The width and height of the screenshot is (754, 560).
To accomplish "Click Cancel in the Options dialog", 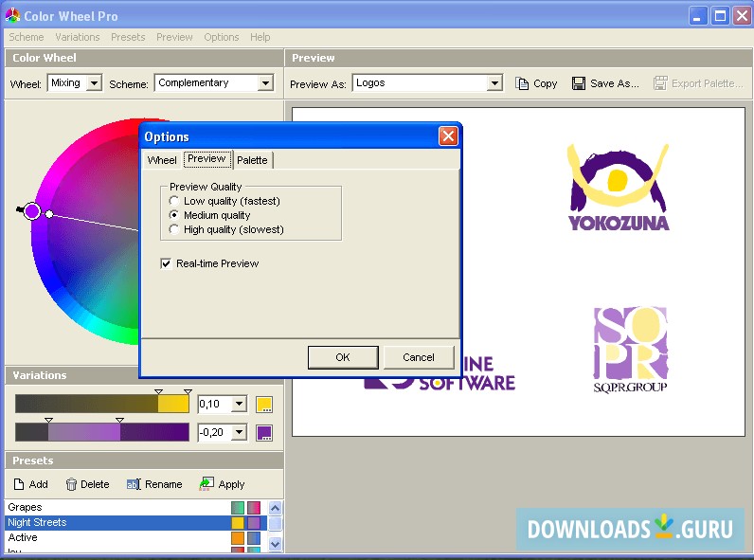I will click(x=419, y=357).
